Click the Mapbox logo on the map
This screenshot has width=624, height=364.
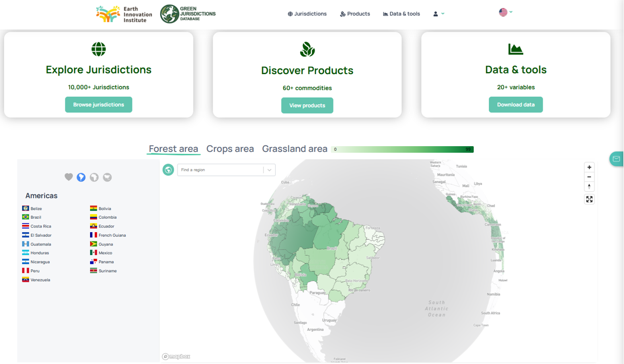point(176,357)
